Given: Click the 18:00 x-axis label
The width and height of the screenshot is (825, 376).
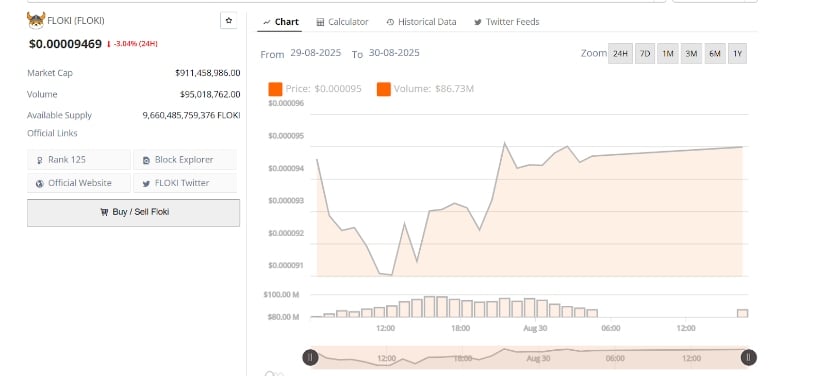Looking at the screenshot, I should coord(460,328).
